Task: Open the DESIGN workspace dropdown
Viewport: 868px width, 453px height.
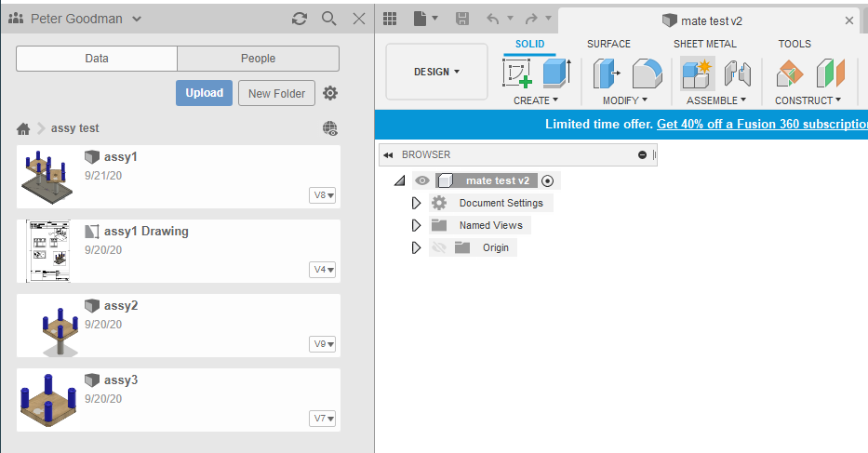Action: click(x=436, y=72)
